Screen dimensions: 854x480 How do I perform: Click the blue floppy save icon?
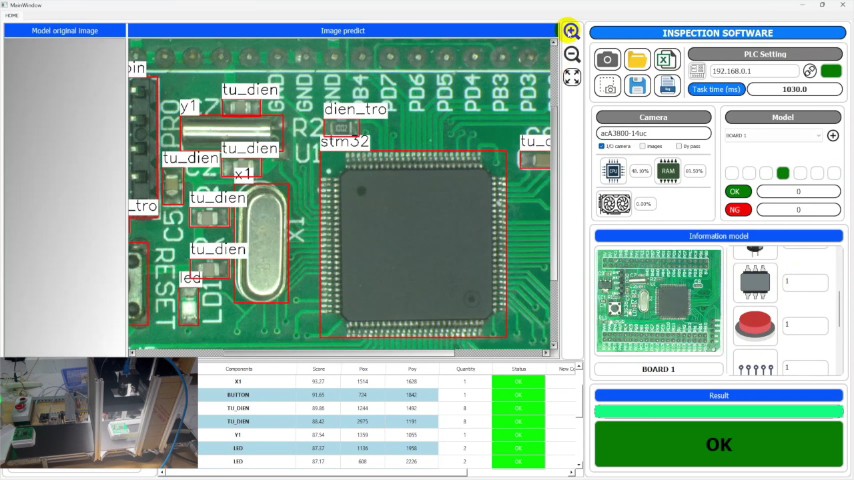tap(637, 86)
